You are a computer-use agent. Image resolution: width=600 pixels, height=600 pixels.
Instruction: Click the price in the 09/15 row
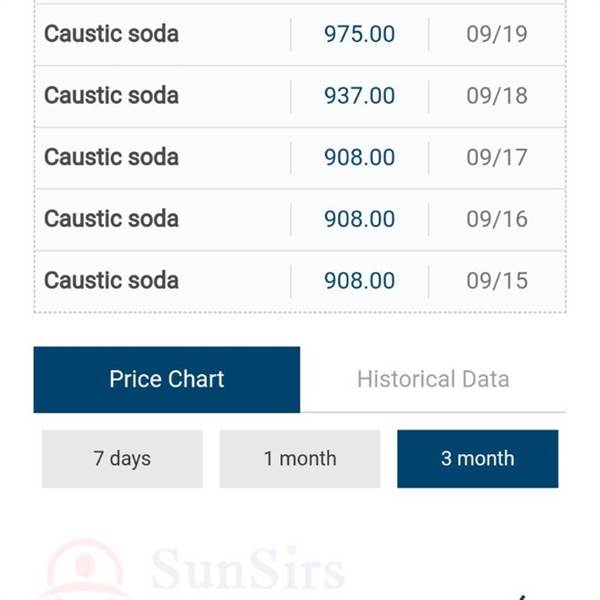tap(359, 281)
